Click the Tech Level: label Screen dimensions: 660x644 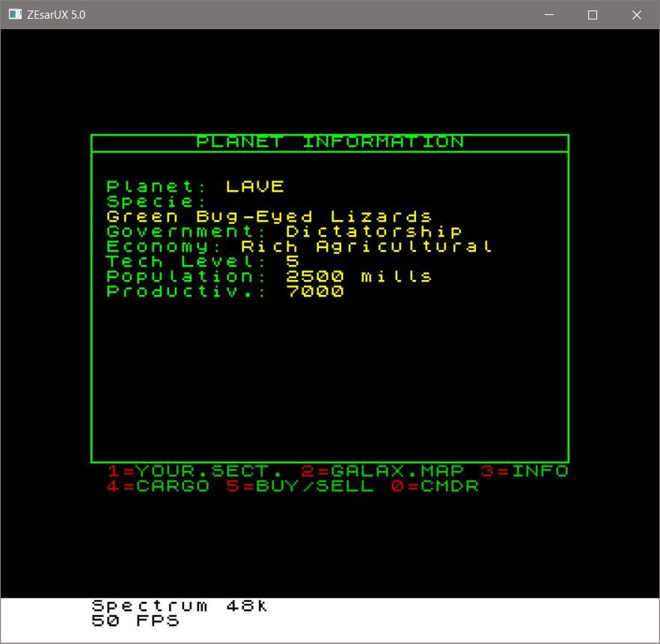(x=186, y=261)
